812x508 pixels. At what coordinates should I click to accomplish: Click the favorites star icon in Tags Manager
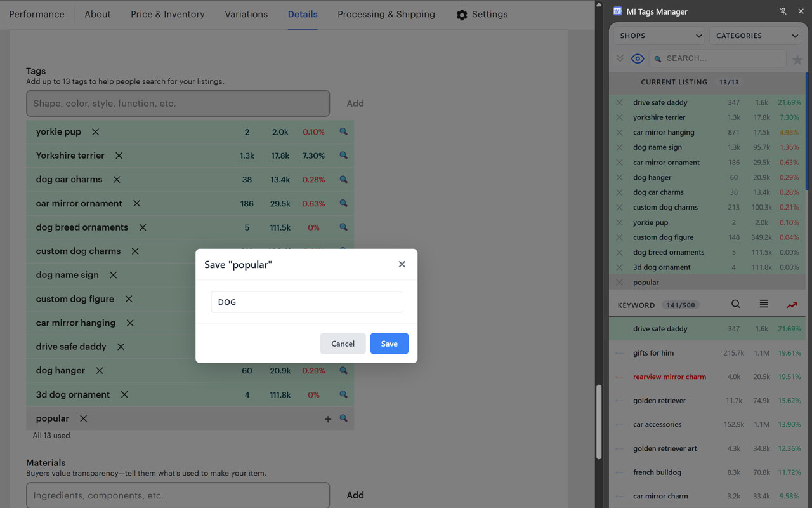point(797,59)
